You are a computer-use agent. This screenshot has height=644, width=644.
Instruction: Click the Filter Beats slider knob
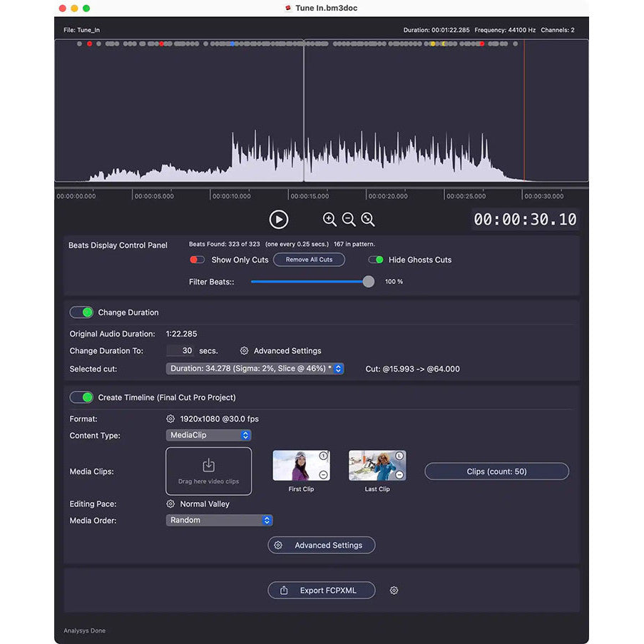click(369, 282)
